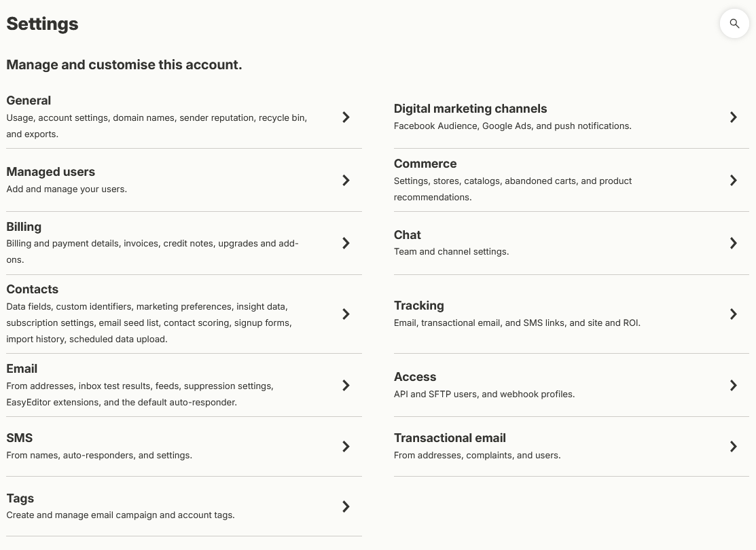Click the Contacts row chevron arrow
This screenshot has height=550, width=756.
pyautogui.click(x=346, y=314)
